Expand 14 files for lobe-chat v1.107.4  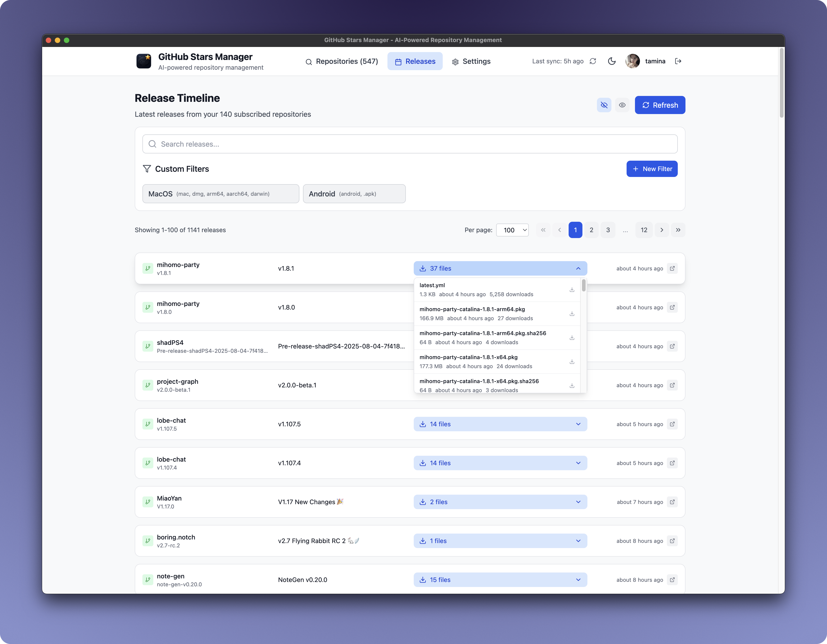(x=500, y=463)
